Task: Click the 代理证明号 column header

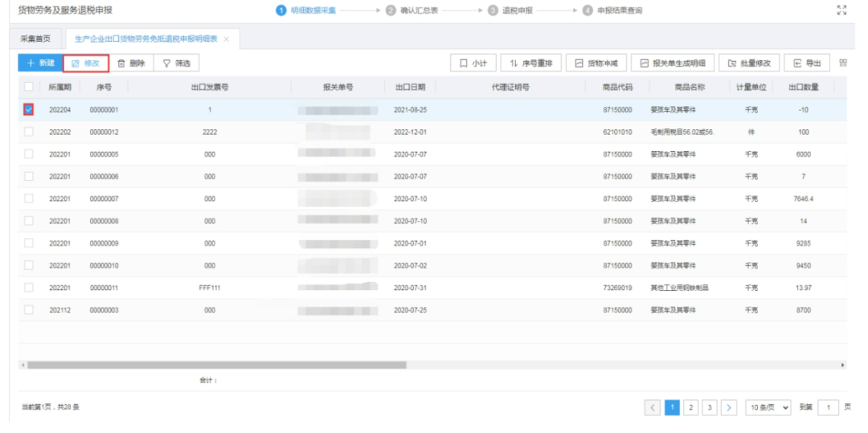Action: 510,87
